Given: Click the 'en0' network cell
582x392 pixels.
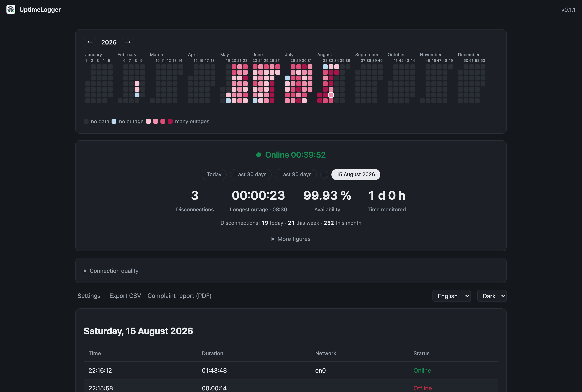Looking at the screenshot, I should pos(320,371).
